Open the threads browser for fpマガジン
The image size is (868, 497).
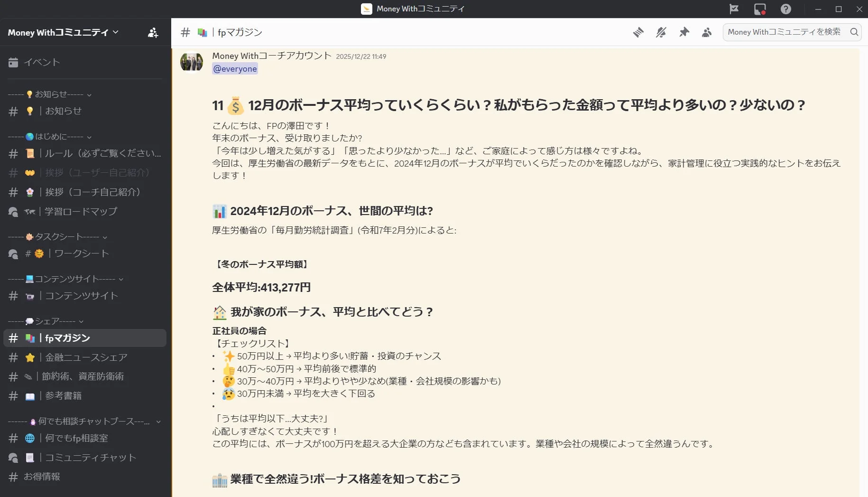click(x=638, y=32)
